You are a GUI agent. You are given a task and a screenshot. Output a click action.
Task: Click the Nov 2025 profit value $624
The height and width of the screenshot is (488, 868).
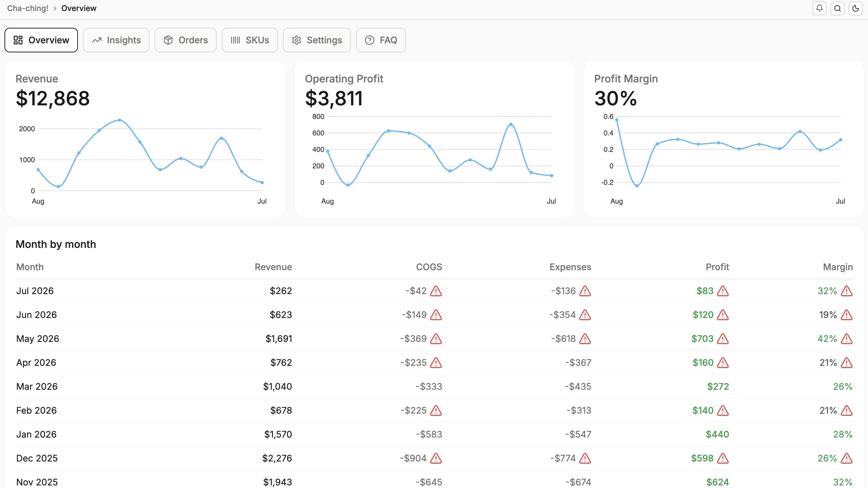point(718,482)
